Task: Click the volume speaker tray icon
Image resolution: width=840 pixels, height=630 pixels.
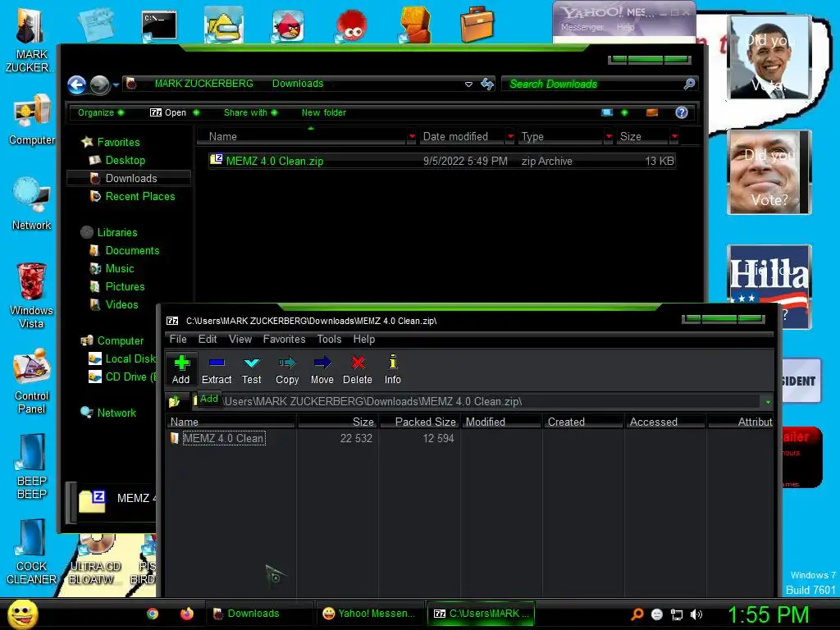Action: (696, 614)
